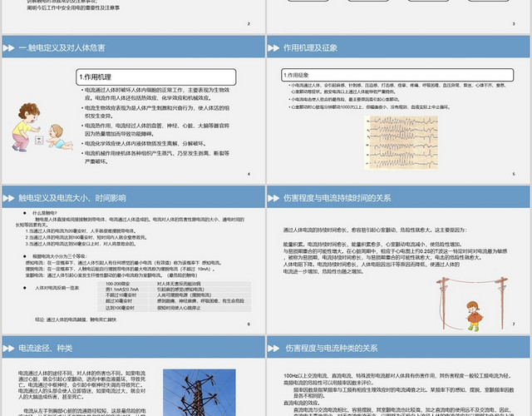Click the slide title 触电定义及电流大小、时间影响

tap(72, 198)
